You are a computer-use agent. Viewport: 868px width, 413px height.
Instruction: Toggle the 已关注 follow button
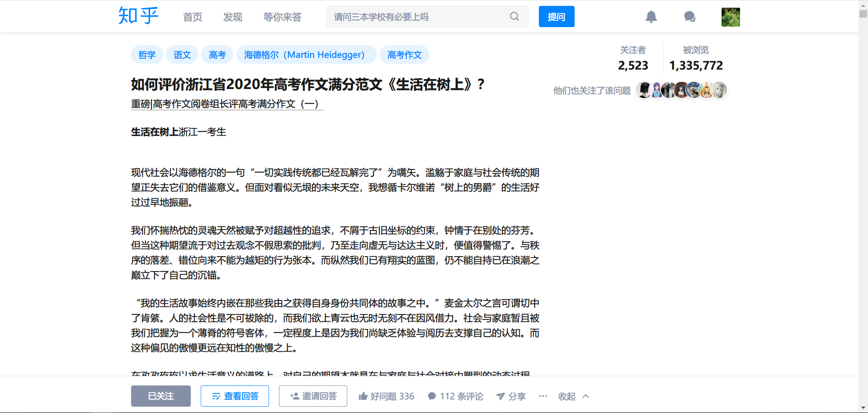pyautogui.click(x=161, y=396)
